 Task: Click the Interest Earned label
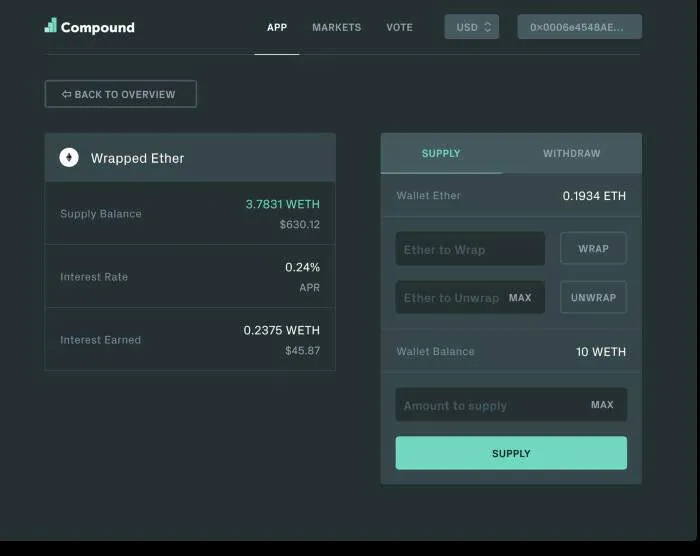100,340
